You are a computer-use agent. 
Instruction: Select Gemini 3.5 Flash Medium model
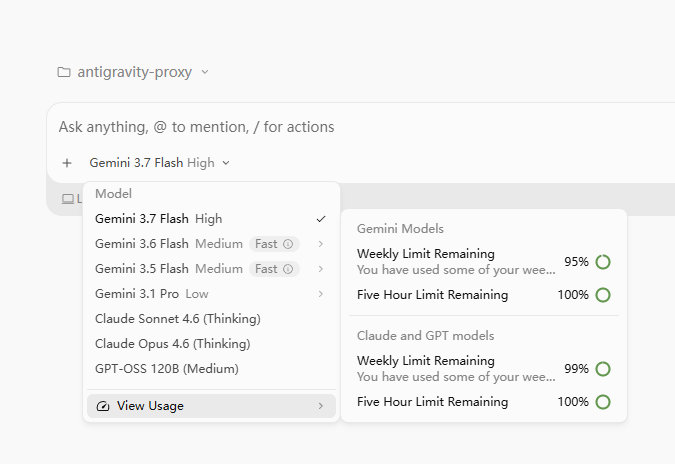[x=211, y=269]
